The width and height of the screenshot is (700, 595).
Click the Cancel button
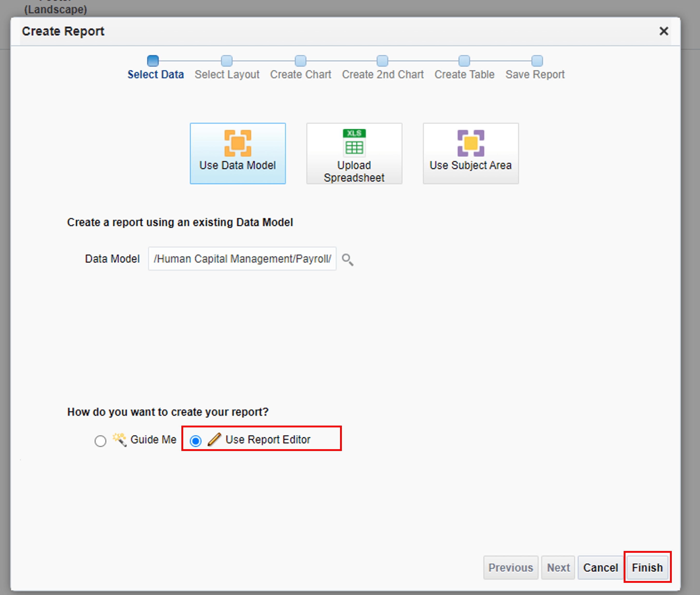coord(600,567)
